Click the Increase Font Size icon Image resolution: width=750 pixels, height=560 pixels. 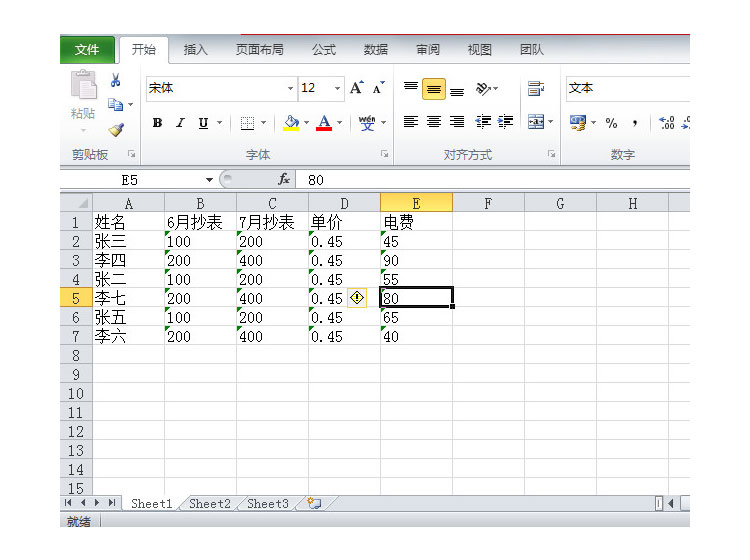click(x=357, y=88)
